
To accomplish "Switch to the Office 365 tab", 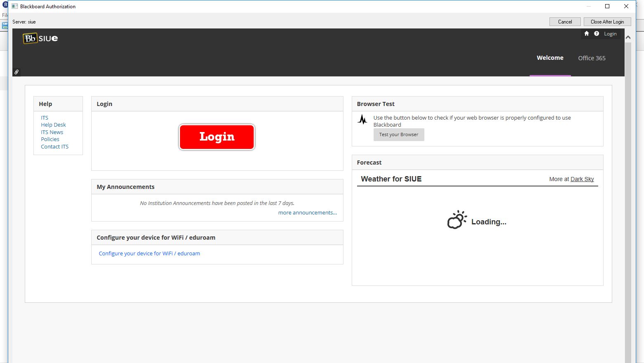I will 592,58.
